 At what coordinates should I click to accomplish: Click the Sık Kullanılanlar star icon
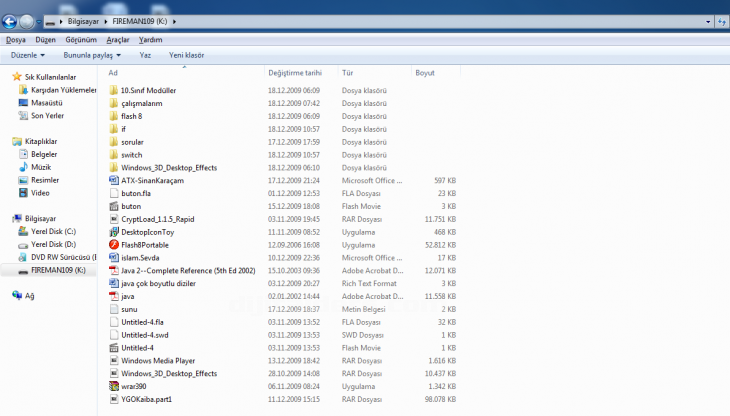pyautogui.click(x=16, y=76)
